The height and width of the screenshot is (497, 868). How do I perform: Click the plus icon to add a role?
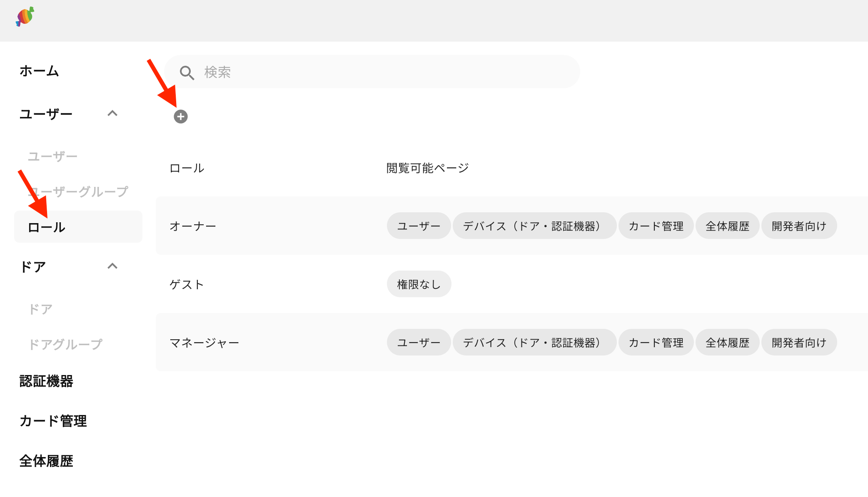tap(181, 117)
